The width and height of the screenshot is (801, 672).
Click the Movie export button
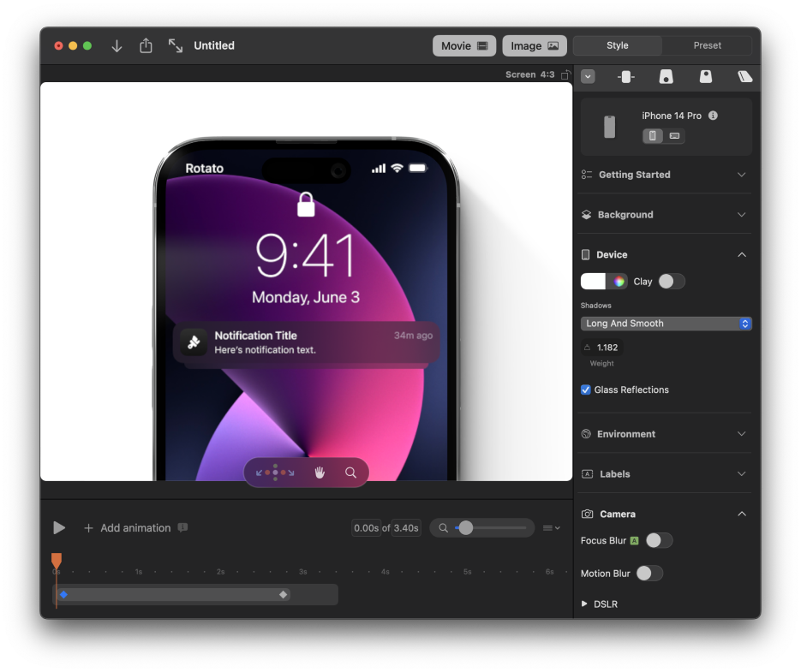[463, 46]
